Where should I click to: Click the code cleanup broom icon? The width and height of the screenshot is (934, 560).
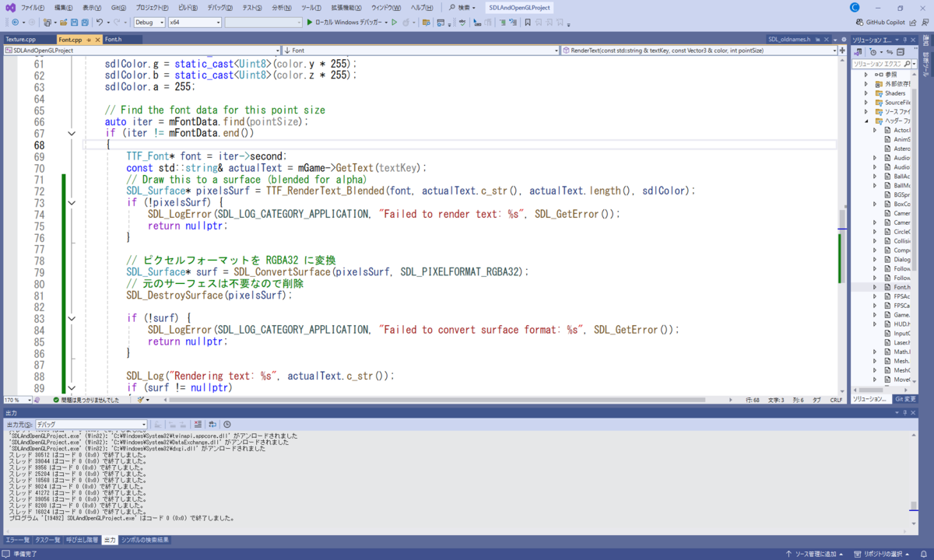(141, 400)
